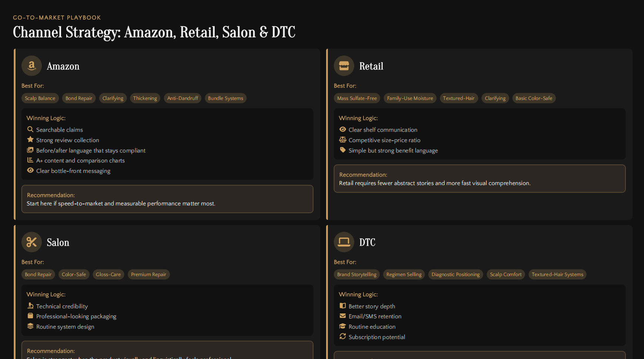Click the eye icon beside Clear shelf communication

point(343,129)
